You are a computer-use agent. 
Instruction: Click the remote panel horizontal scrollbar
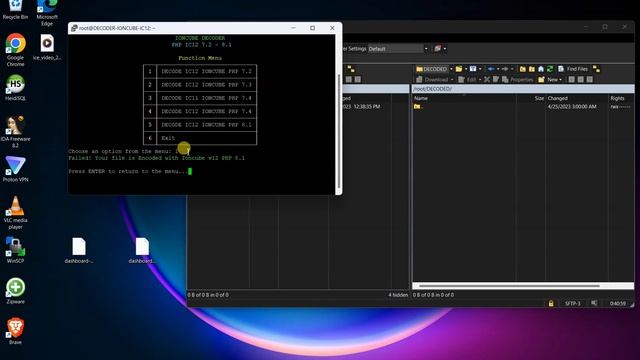(509, 286)
